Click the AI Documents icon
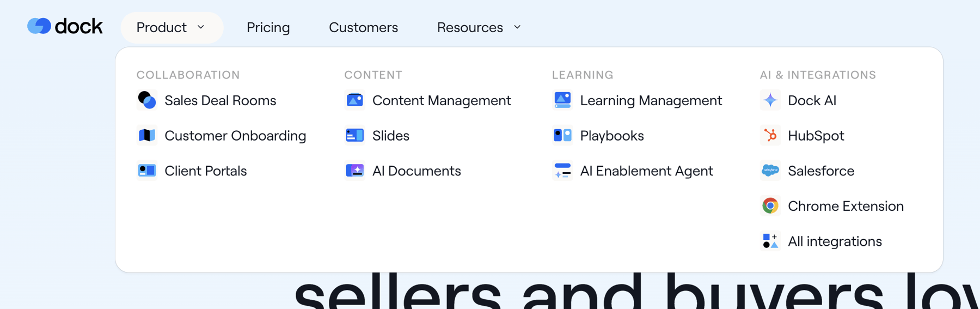The width and height of the screenshot is (980, 309). click(355, 171)
